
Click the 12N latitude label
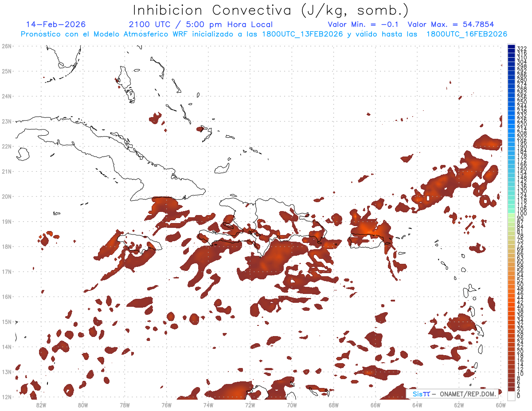click(x=6, y=396)
